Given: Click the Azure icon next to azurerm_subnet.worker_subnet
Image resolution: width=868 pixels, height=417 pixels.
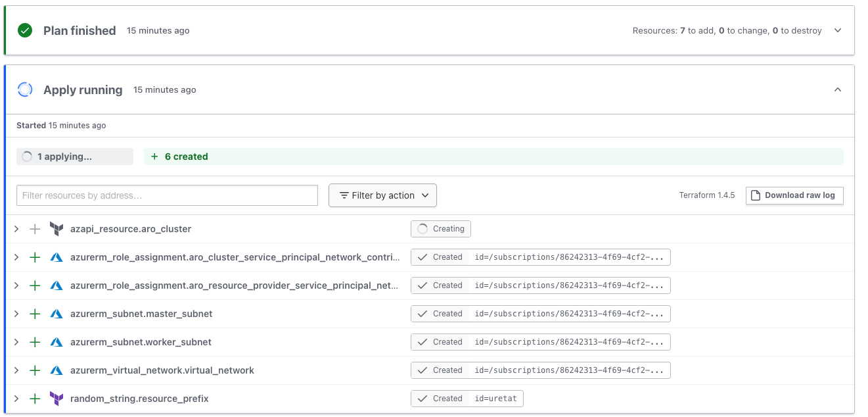Looking at the screenshot, I should point(57,342).
